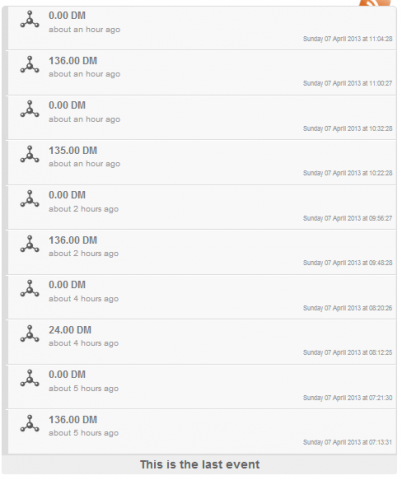
Task: Open the 24.00 DM event entry
Action: click(202, 342)
